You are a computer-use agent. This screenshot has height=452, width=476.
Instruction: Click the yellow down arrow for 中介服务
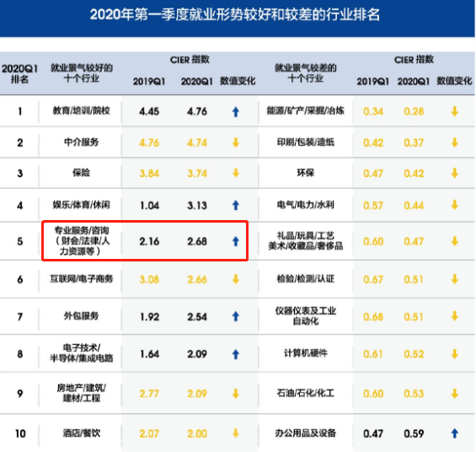(236, 143)
